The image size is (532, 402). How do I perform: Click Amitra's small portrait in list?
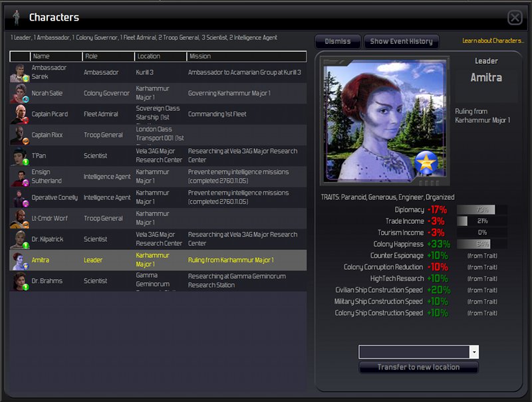pos(20,260)
